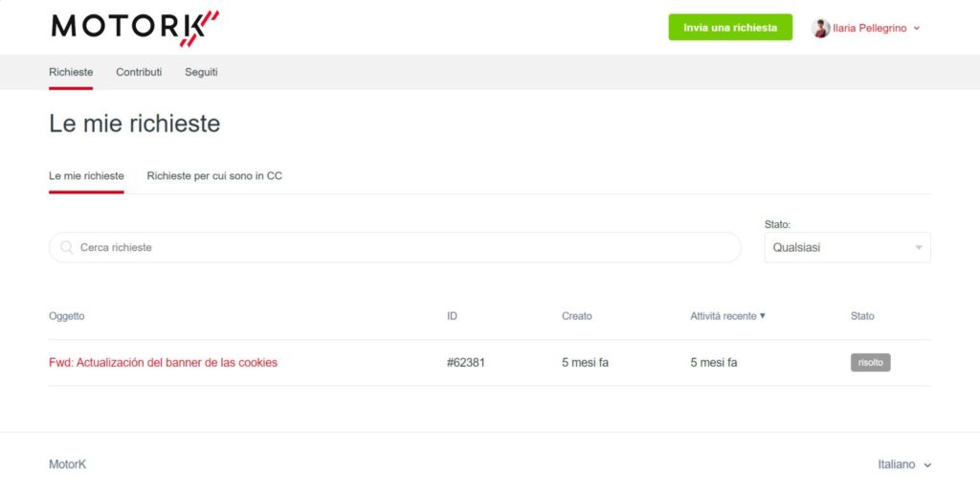
Task: Click the risolto status badge
Action: pyautogui.click(x=870, y=363)
